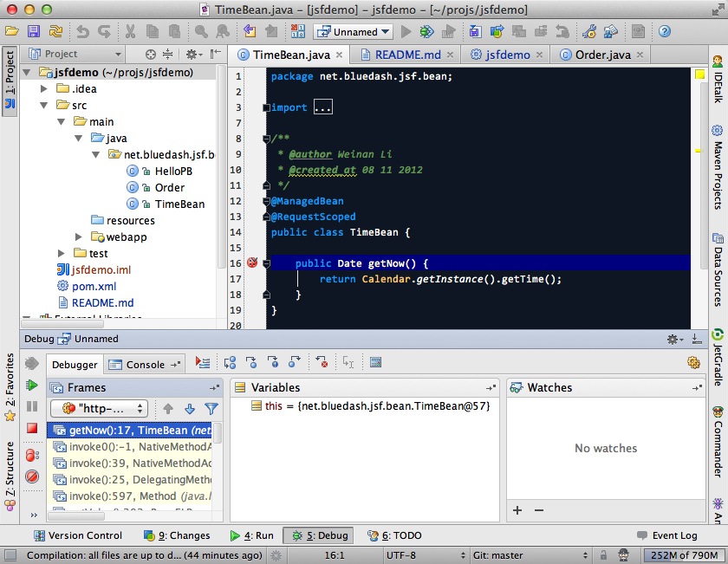Open the Evaluate Expression calculator icon
The width and height of the screenshot is (728, 564).
[x=375, y=363]
